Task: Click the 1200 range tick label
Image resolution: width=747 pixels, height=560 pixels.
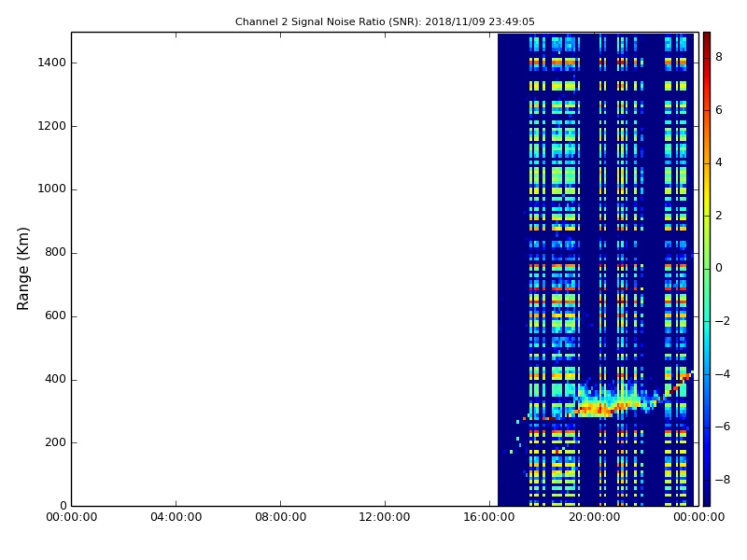Action: tap(51, 126)
